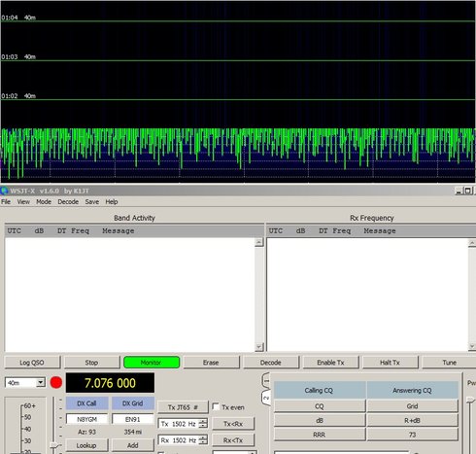The height and width of the screenshot is (454, 476).
Task: Minimize the WSJT-X window
Action: (459, 191)
